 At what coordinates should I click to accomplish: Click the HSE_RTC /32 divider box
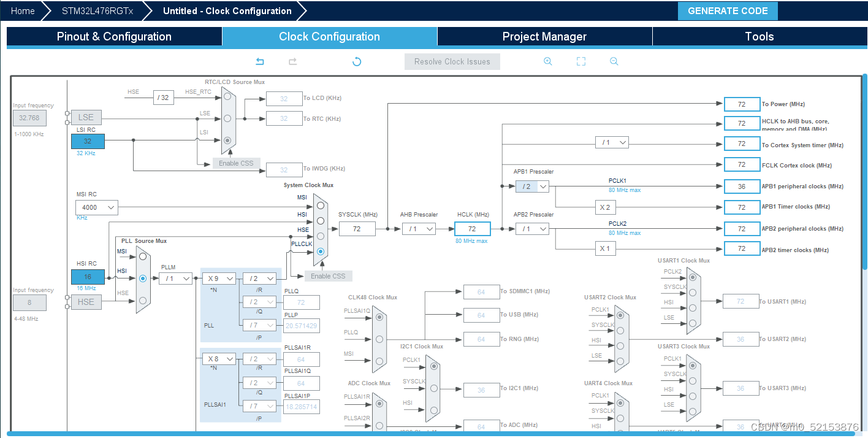[x=163, y=98]
